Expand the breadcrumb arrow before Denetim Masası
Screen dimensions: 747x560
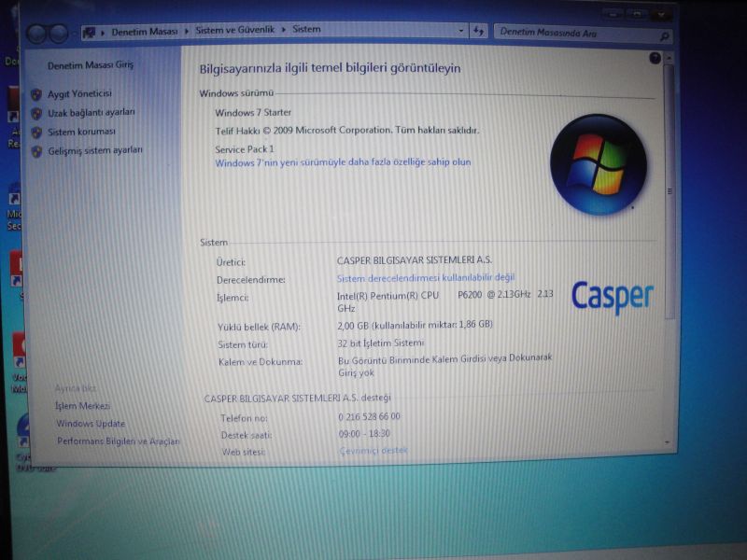(x=103, y=33)
